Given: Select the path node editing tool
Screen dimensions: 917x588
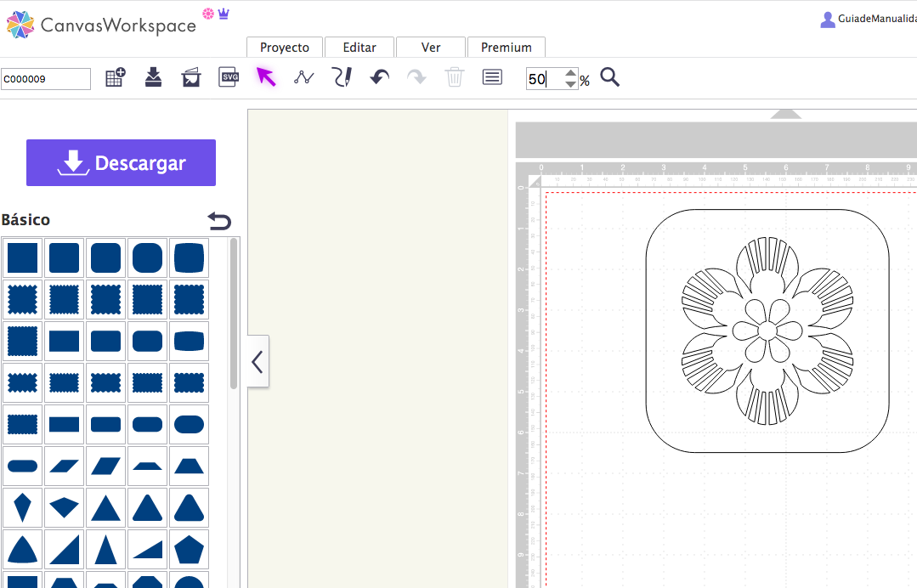Looking at the screenshot, I should (303, 77).
